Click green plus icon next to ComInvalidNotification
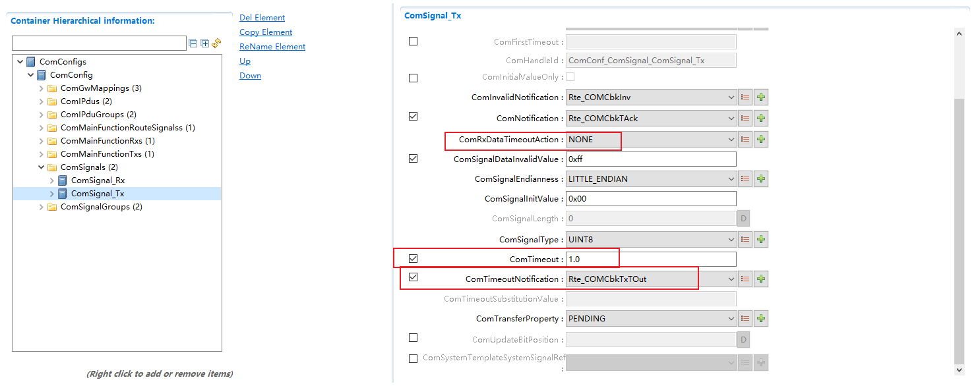Viewport: 980px width, 386px height. pyautogui.click(x=761, y=97)
